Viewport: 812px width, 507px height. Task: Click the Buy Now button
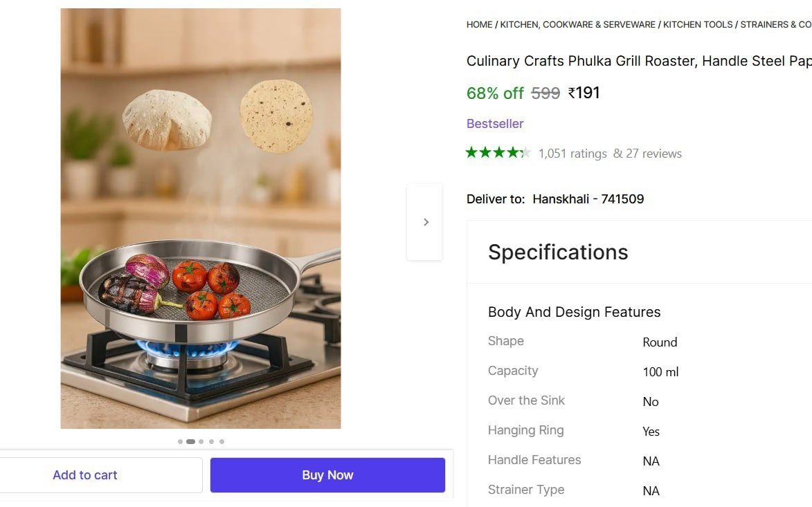[x=327, y=475]
